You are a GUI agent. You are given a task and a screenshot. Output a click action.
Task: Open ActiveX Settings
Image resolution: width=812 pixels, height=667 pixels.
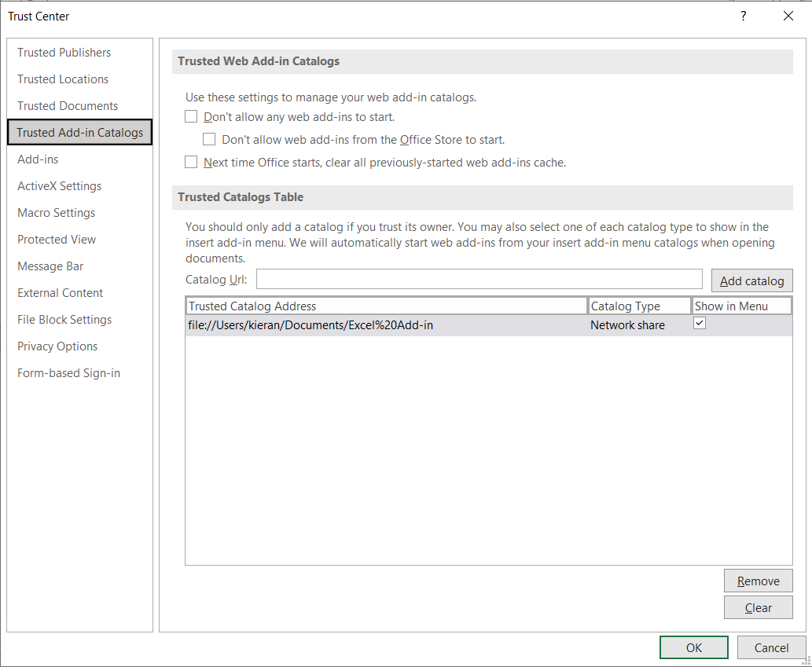point(60,186)
